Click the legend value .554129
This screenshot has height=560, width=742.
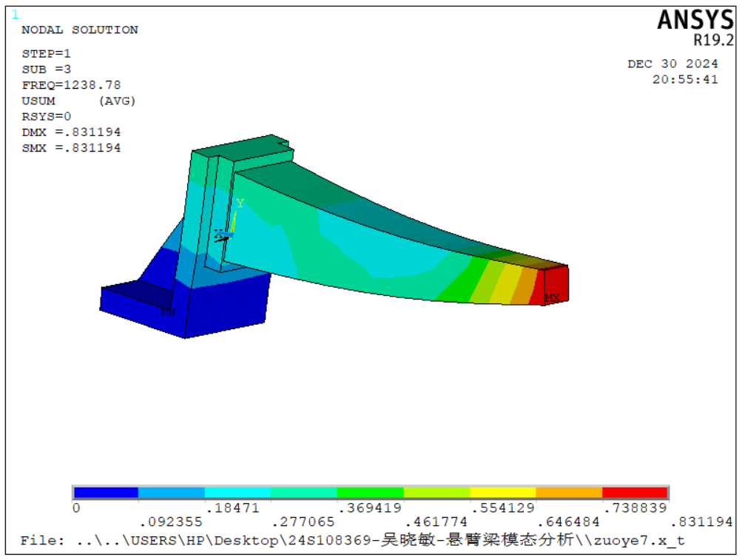[x=502, y=508]
